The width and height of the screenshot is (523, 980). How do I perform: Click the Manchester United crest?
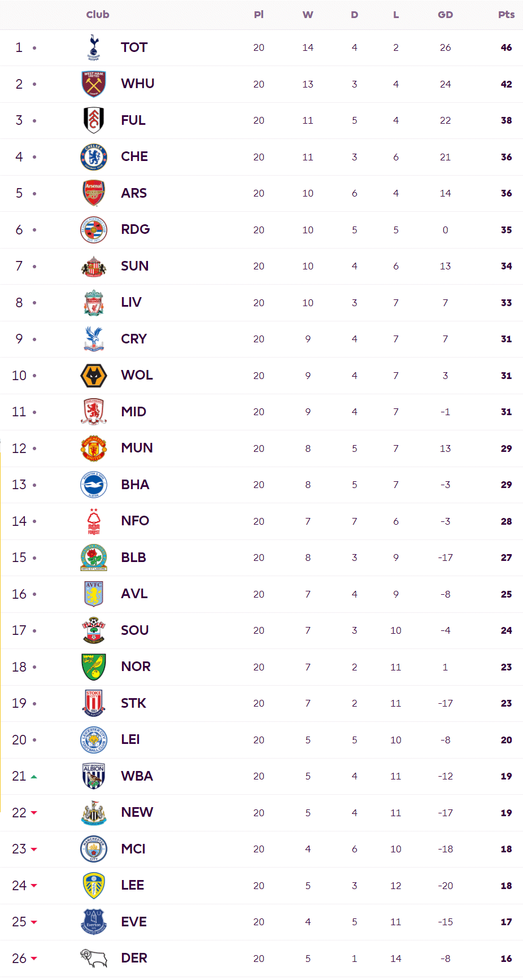[x=94, y=448]
